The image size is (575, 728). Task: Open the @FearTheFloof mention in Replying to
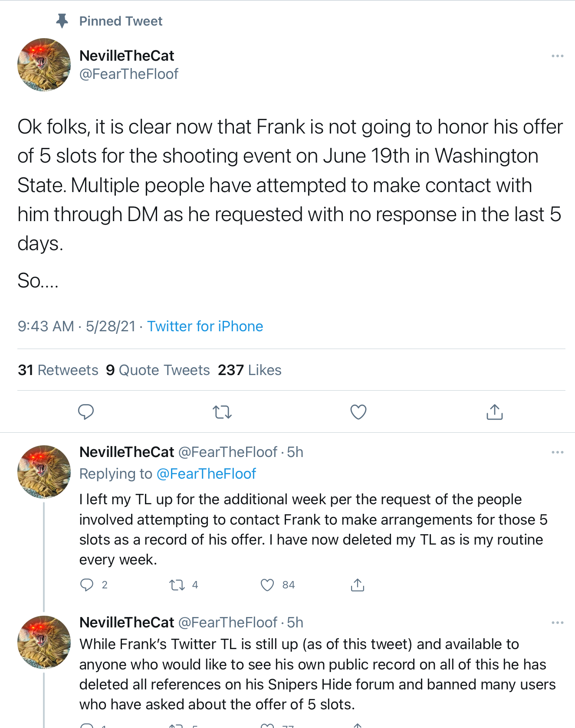(x=206, y=473)
